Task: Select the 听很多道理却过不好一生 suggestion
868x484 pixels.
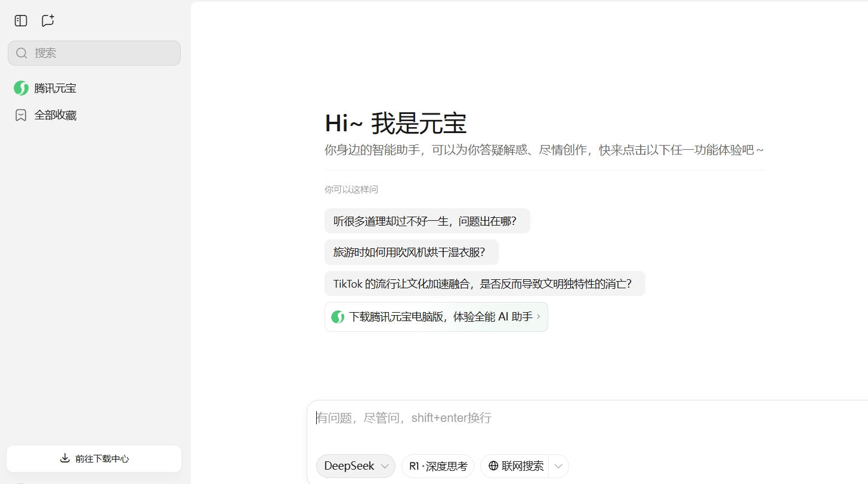Action: [x=427, y=221]
